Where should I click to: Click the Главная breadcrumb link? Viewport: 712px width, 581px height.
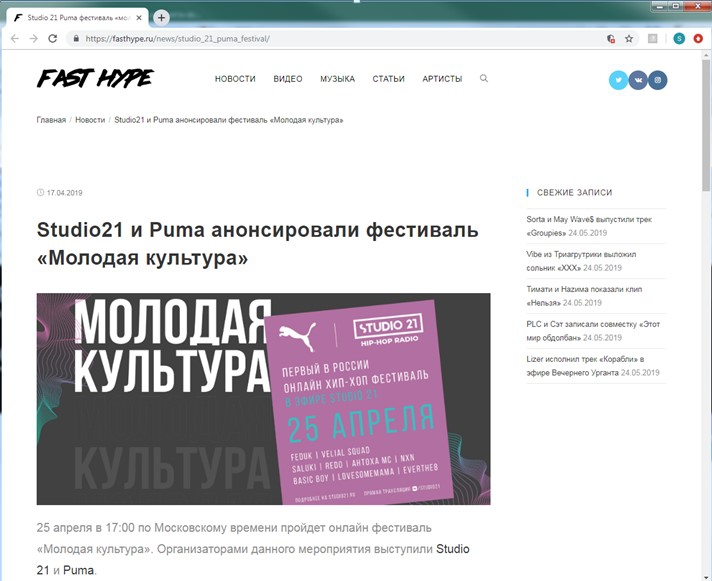point(51,120)
